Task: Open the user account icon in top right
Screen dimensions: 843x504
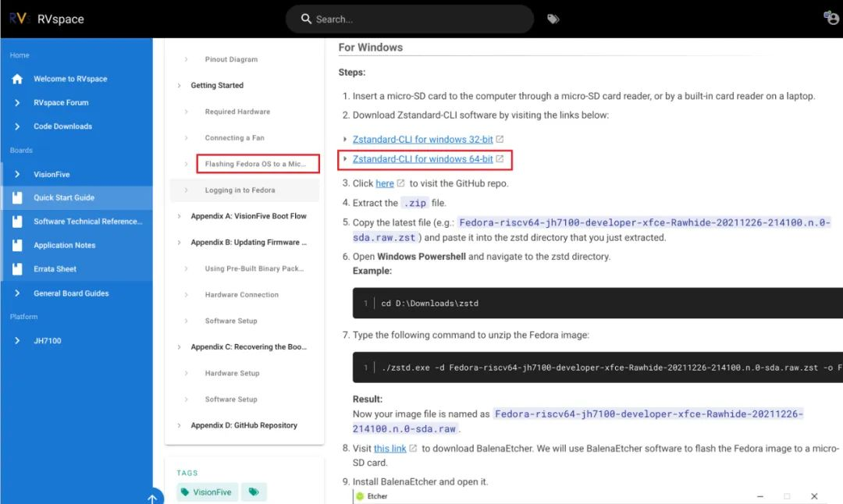Action: click(x=831, y=18)
